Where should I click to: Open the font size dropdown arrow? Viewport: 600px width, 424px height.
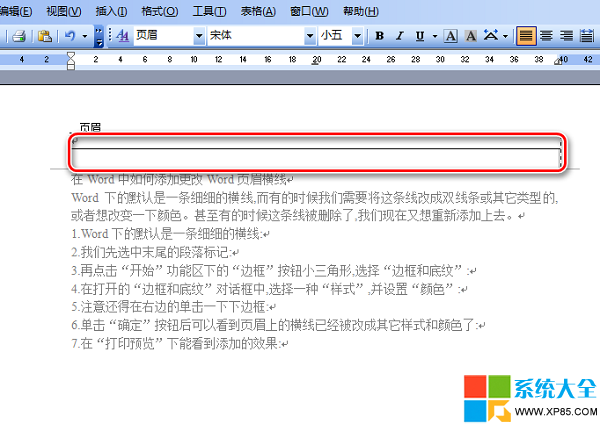[358, 36]
